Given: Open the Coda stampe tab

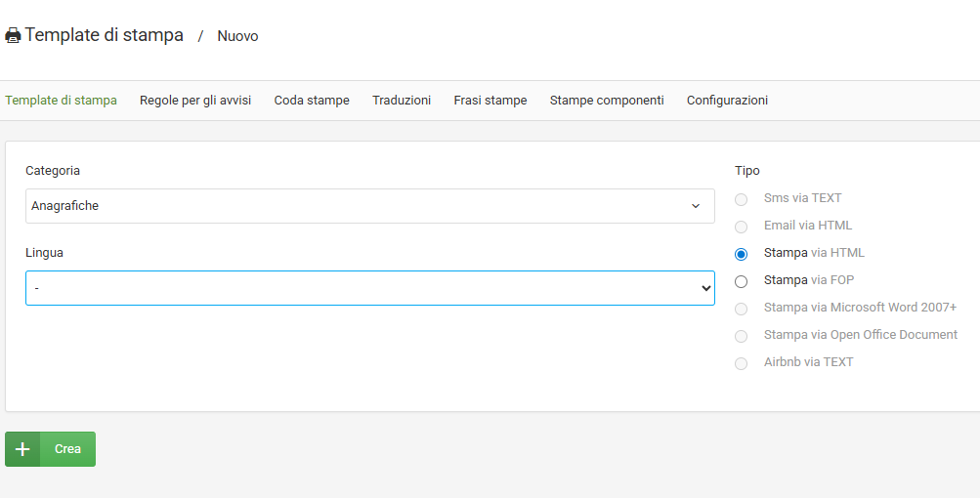Looking at the screenshot, I should tap(312, 101).
